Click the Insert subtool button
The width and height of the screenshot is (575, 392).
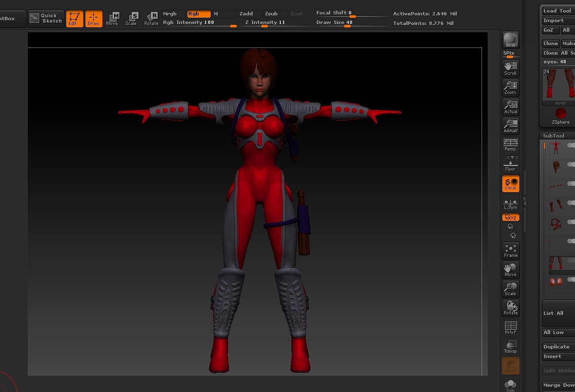click(558, 357)
